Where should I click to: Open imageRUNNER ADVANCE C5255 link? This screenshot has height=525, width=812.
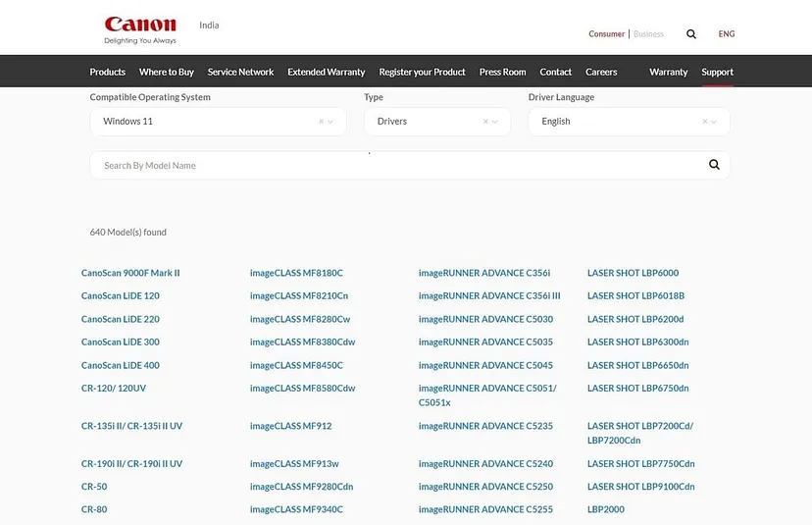tap(485, 509)
